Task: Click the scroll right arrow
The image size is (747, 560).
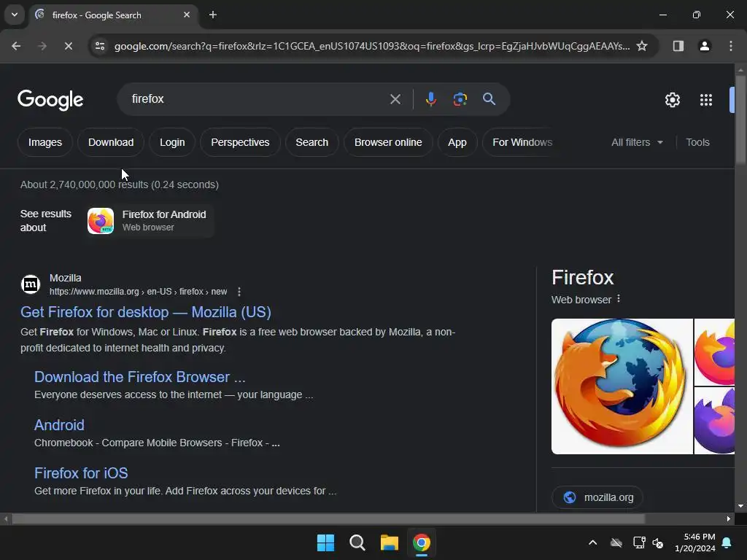Action: coord(729,518)
